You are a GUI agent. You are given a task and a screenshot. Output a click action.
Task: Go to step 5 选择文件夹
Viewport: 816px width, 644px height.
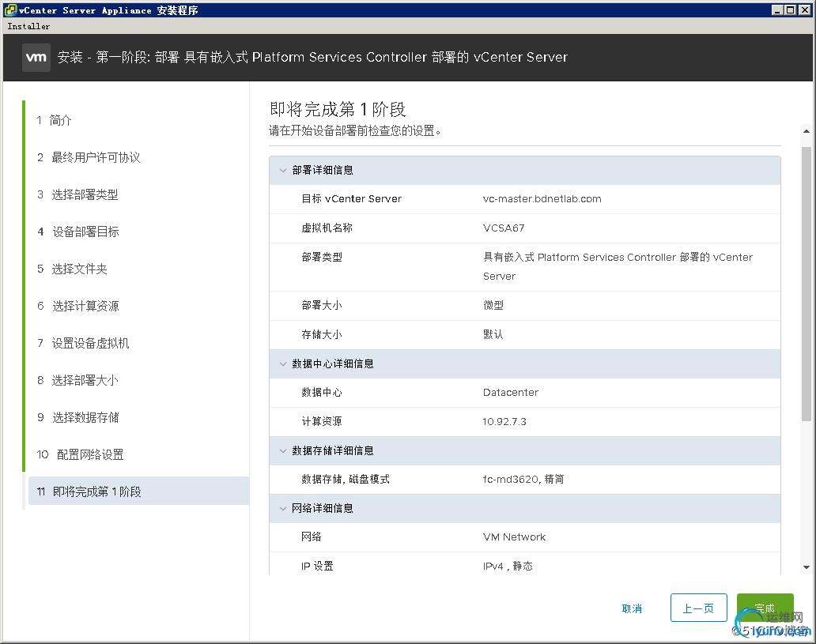[72, 269]
